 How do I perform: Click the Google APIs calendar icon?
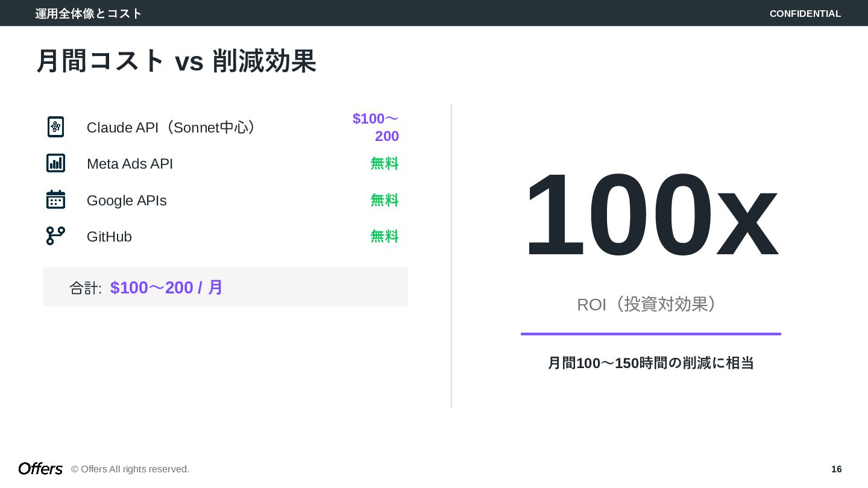tap(55, 199)
